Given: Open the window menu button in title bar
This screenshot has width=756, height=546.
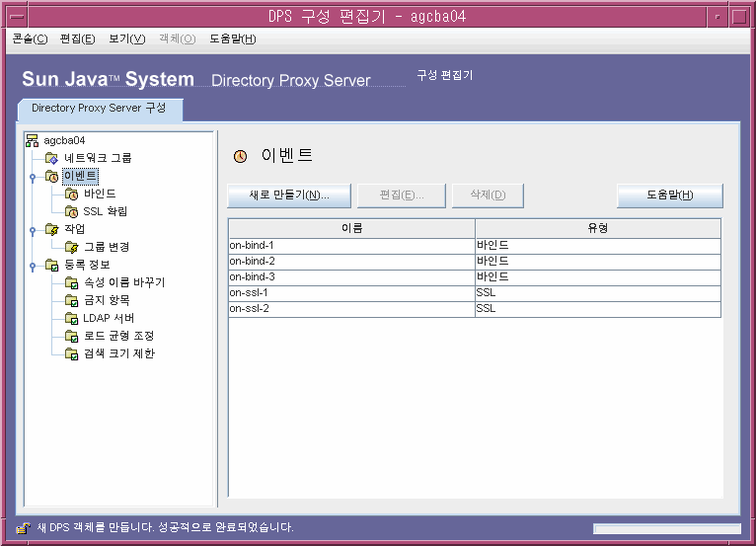Looking at the screenshot, I should click(x=18, y=17).
